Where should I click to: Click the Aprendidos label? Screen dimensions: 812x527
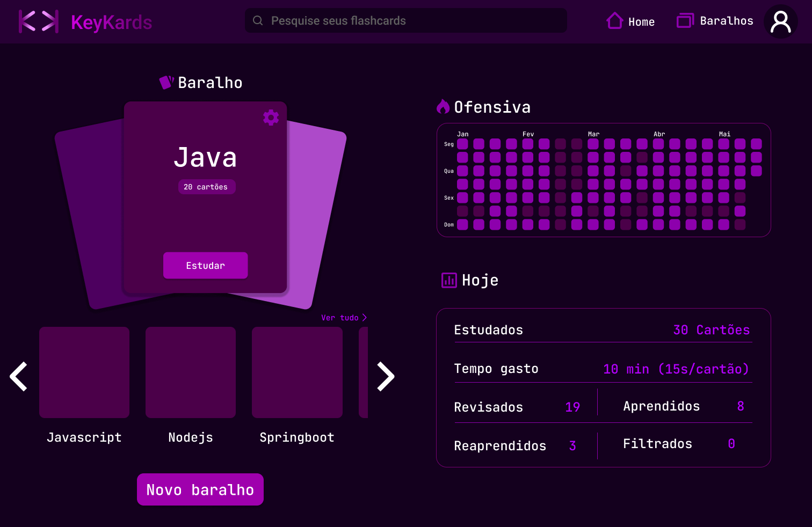[662, 406]
